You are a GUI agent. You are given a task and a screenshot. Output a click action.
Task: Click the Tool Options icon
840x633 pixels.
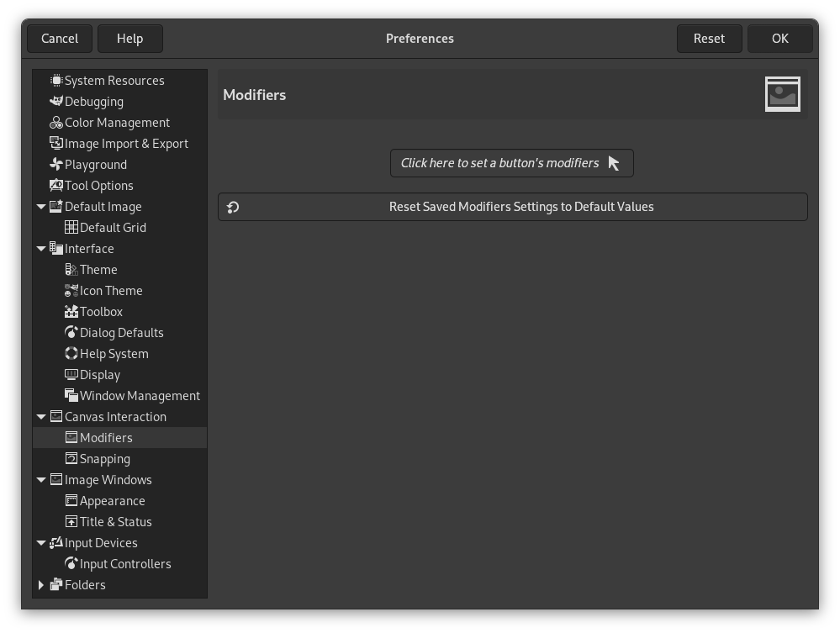coord(56,186)
